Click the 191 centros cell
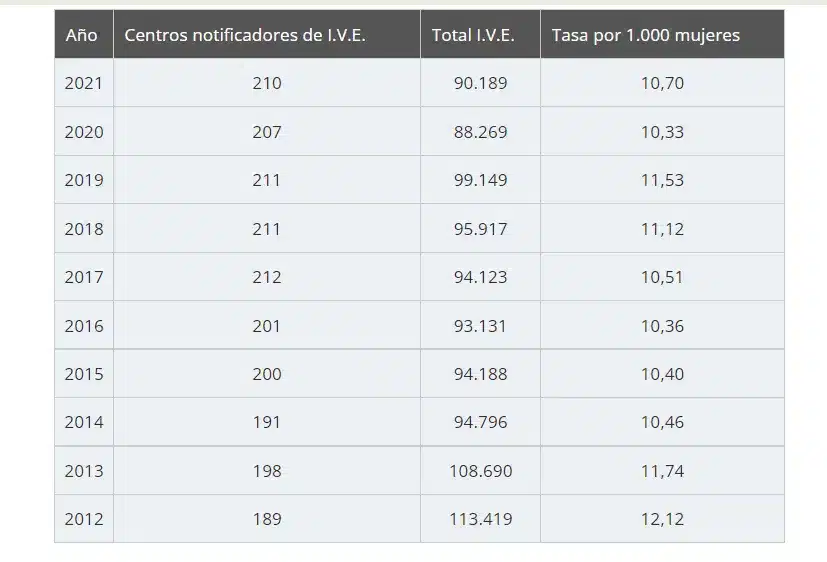Screen dimensions: 827x562 (267, 422)
